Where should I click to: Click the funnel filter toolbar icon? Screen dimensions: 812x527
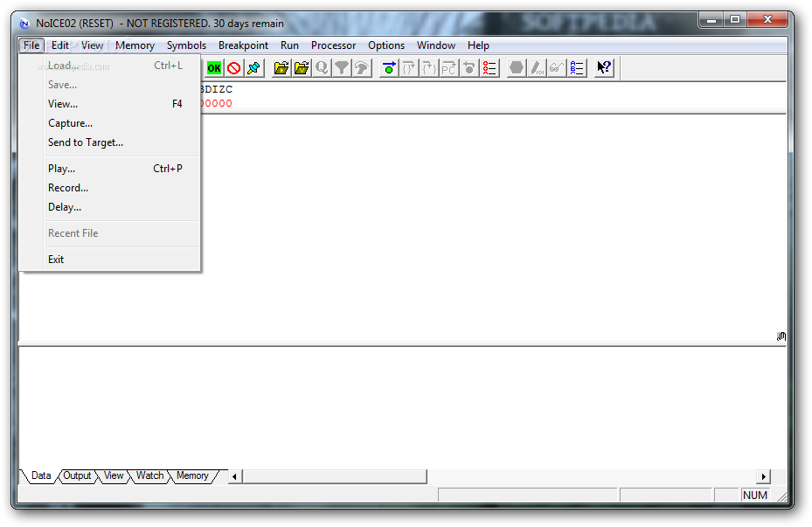pos(342,68)
